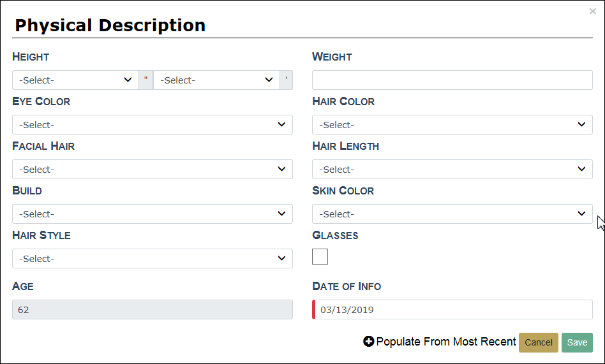Click the Physical Description heading
Viewport: 605px width, 364px height.
click(x=110, y=25)
